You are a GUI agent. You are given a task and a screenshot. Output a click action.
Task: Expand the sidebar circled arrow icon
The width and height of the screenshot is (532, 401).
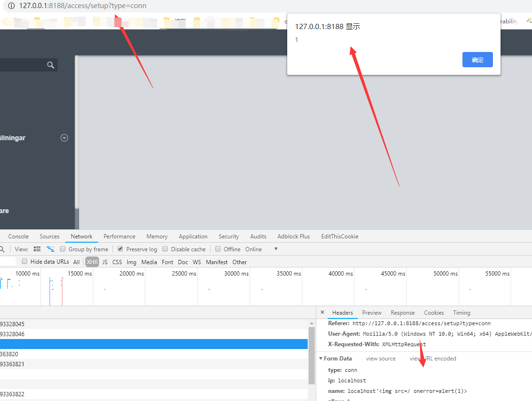click(x=64, y=138)
